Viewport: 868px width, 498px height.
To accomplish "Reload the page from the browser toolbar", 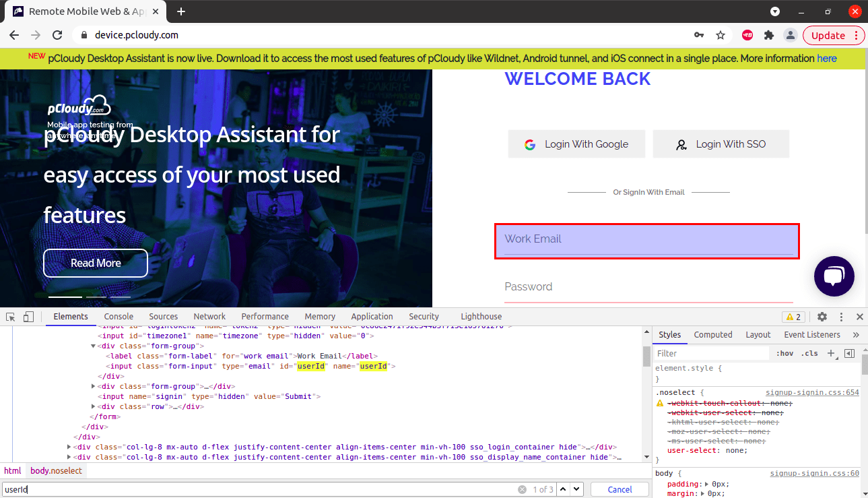I will coord(57,35).
